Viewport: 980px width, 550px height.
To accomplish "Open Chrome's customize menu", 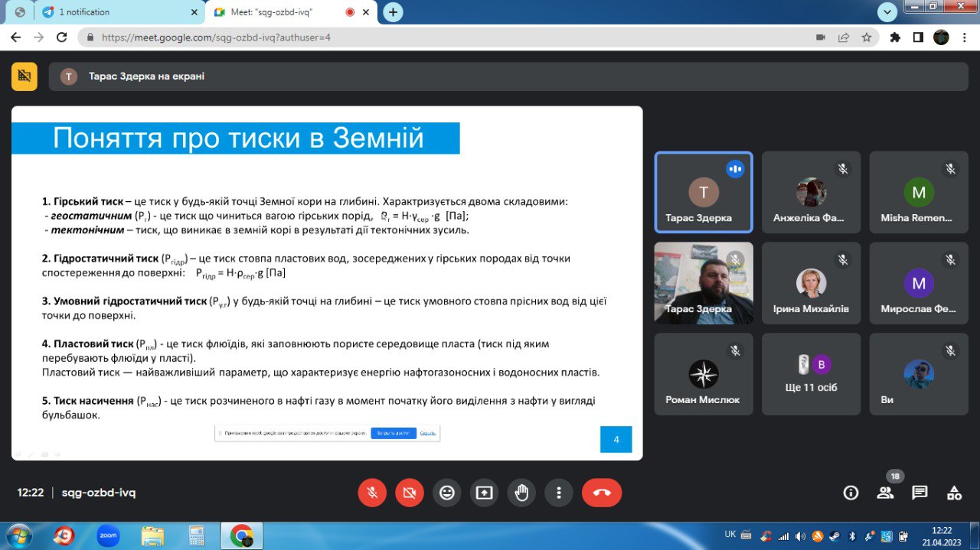I will [x=964, y=37].
